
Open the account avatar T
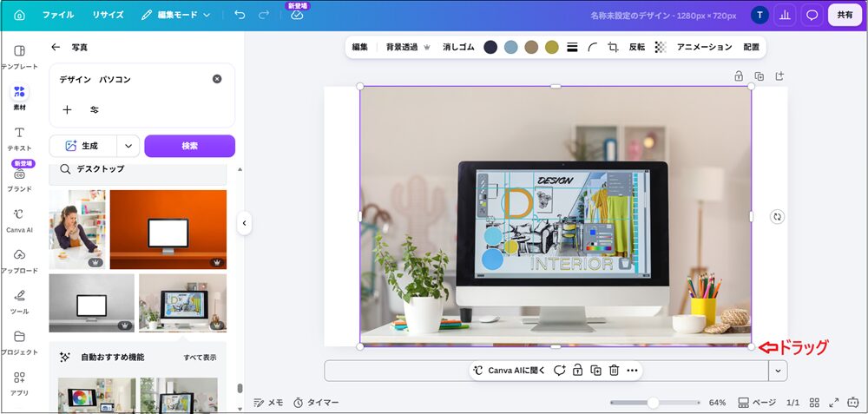pyautogui.click(x=759, y=15)
